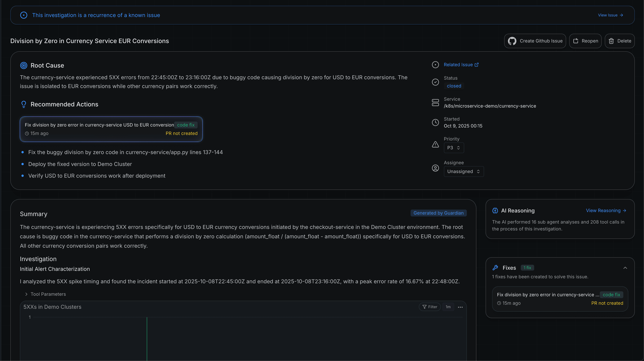Click PR not created in Fixes panel
The width and height of the screenshot is (644, 361).
point(607,303)
